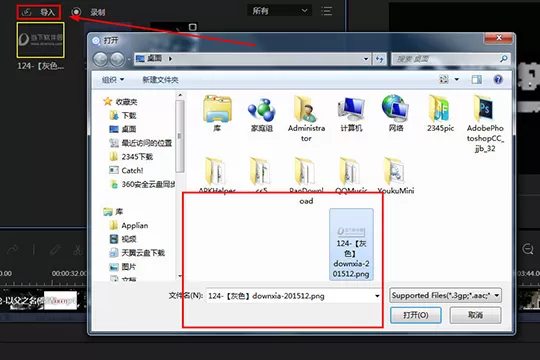Select the imported 124-【灰色 media thumbnail
This screenshot has height=360, width=540.
pos(41,40)
